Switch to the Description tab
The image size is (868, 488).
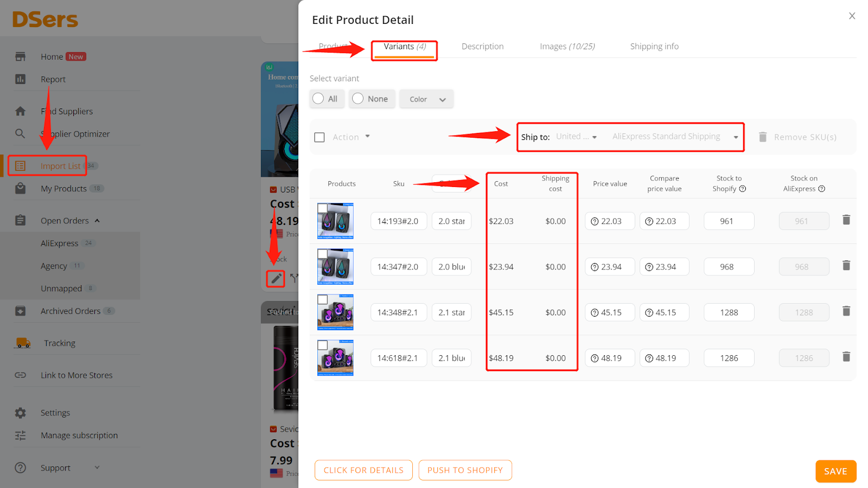pos(483,47)
